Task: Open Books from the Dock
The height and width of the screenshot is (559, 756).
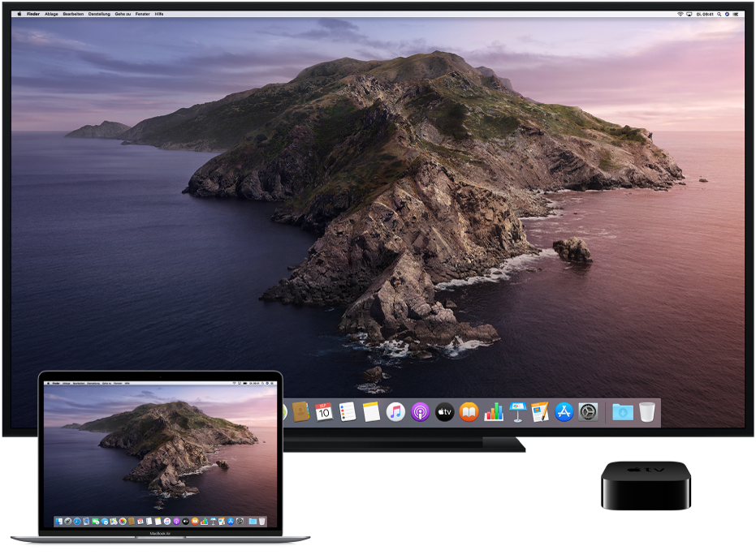Action: tap(469, 412)
